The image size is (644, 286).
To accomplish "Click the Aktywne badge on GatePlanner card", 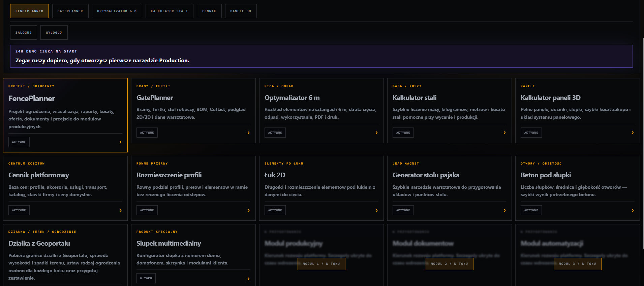I will tap(147, 133).
